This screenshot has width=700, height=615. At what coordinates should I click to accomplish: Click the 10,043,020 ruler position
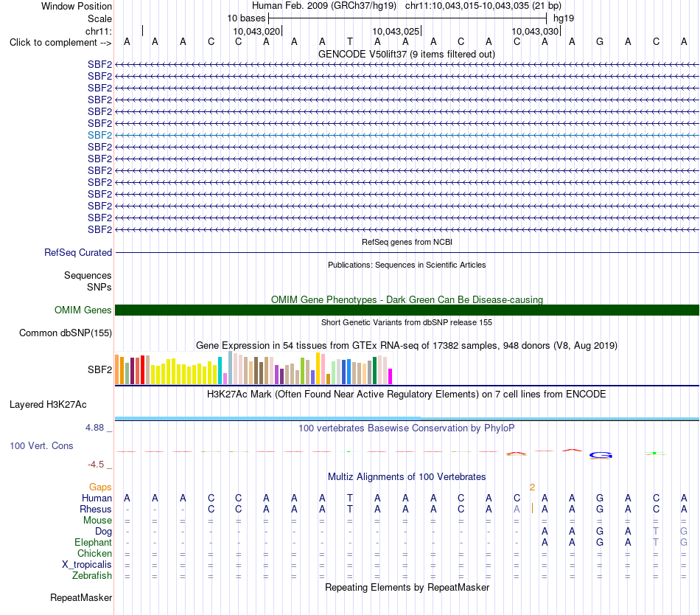(x=256, y=31)
